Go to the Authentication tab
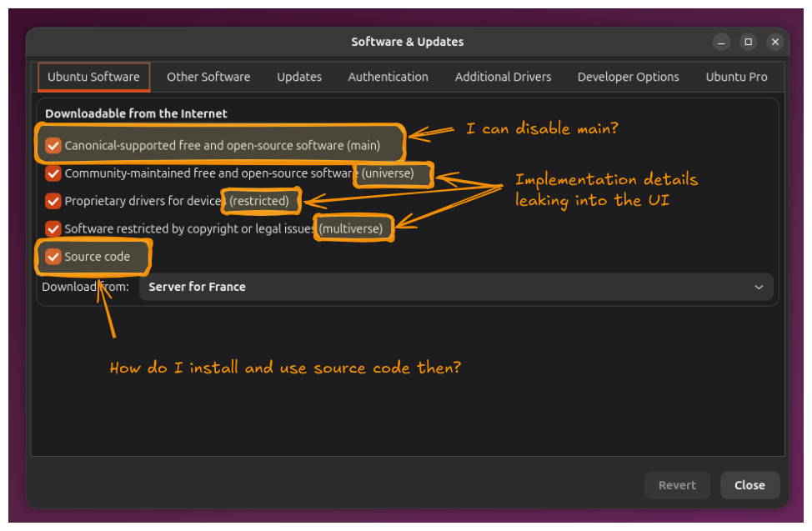 (388, 77)
